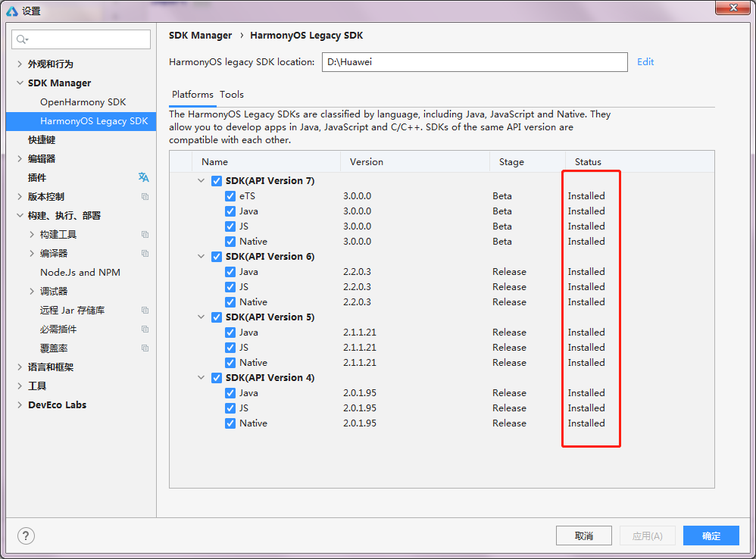
Task: Toggle SDK(API Version 5) checkbox
Action: coord(217,317)
